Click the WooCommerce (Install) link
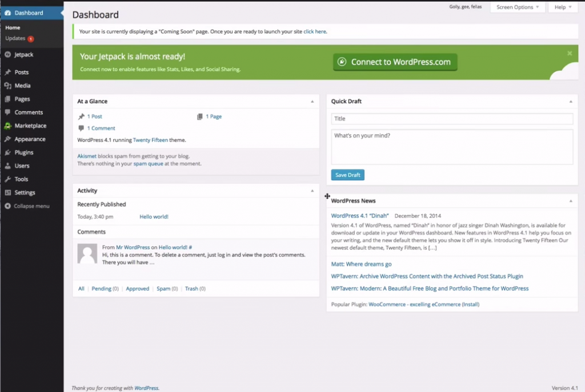The width and height of the screenshot is (585, 392). [x=471, y=305]
